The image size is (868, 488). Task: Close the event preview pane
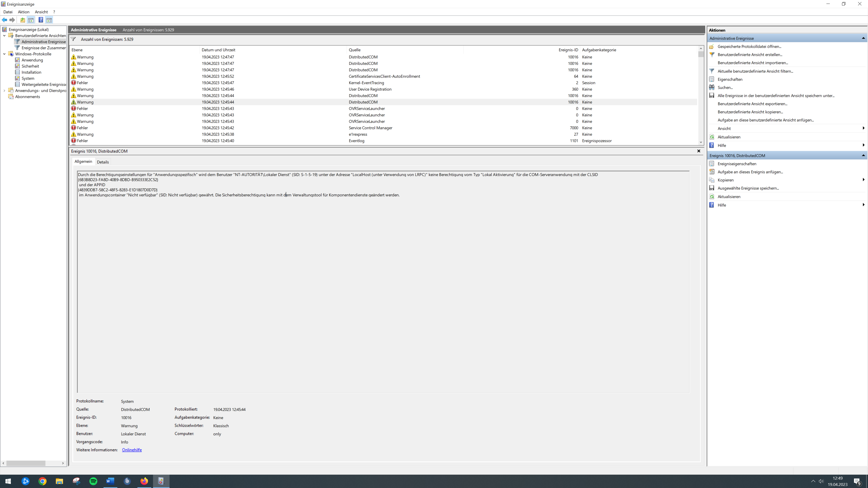(x=698, y=151)
